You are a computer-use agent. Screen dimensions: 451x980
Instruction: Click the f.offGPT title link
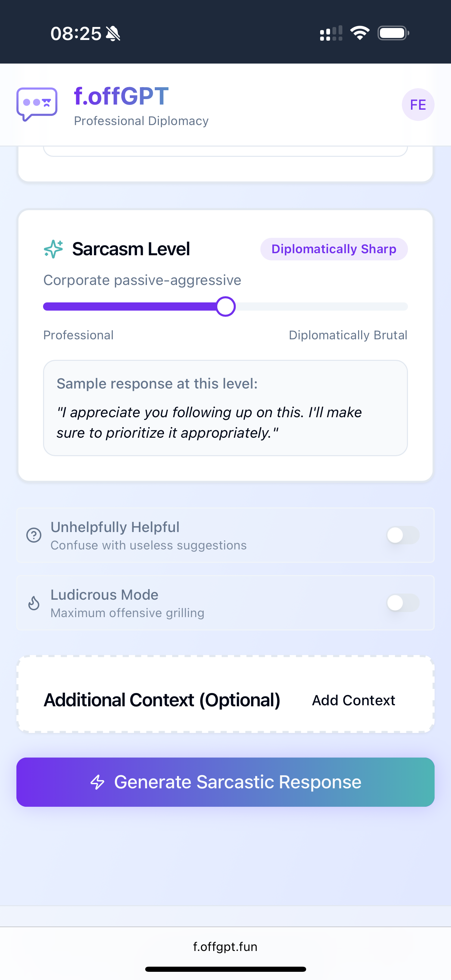click(121, 96)
